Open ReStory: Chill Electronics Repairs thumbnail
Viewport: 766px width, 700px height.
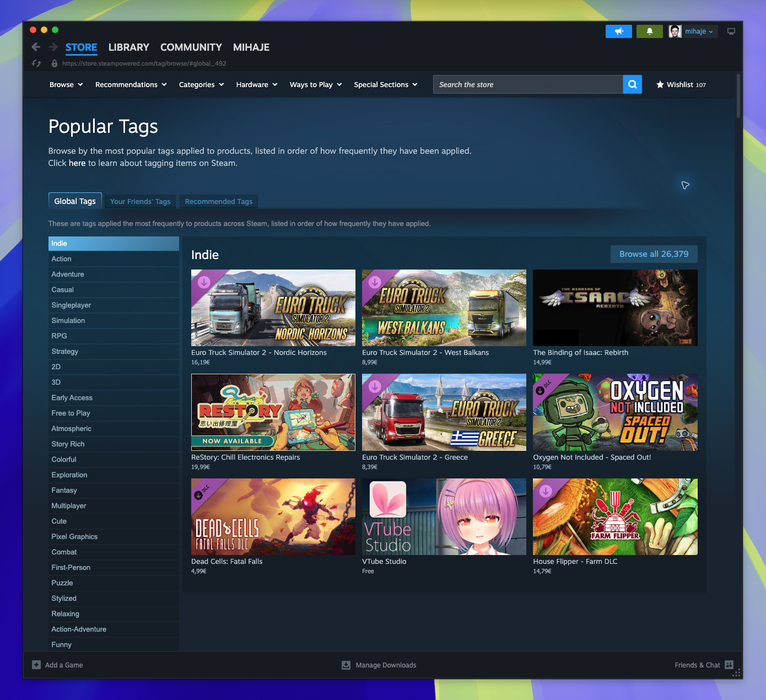click(x=273, y=412)
